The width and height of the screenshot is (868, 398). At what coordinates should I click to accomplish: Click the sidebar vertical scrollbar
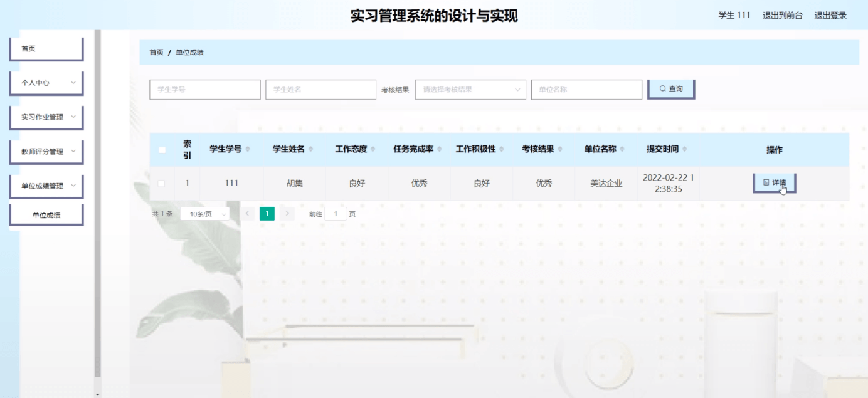click(x=97, y=204)
